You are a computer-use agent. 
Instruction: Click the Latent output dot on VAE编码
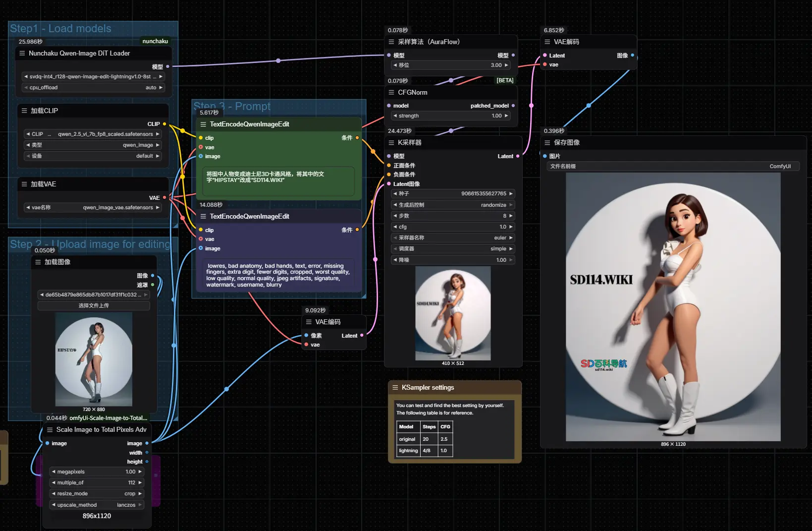362,336
